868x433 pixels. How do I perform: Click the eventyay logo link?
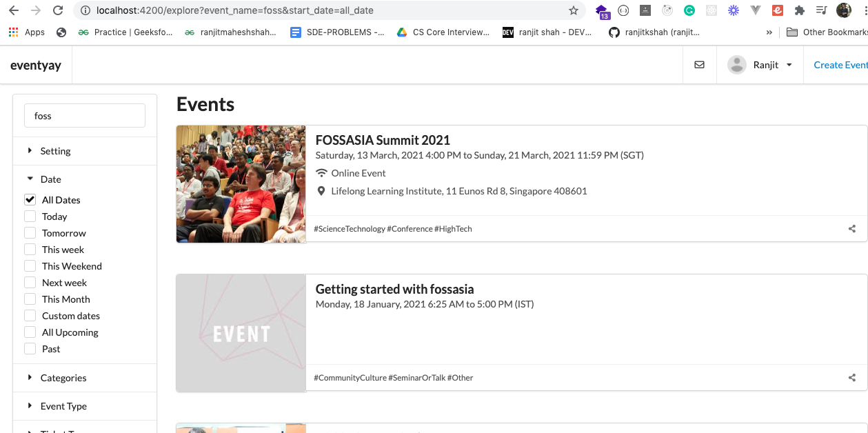36,66
